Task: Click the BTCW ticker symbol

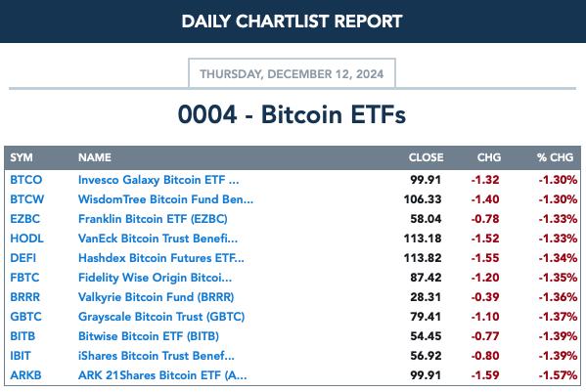Action: coord(27,199)
